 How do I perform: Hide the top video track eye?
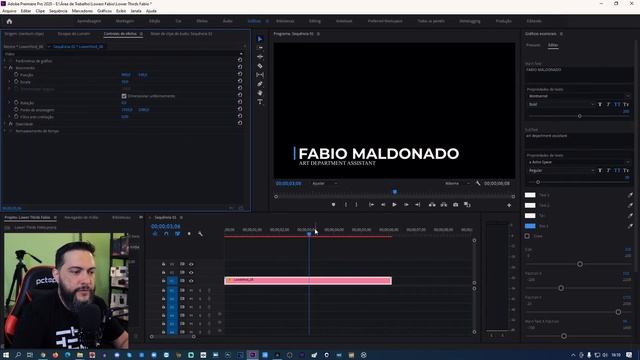[x=191, y=264]
